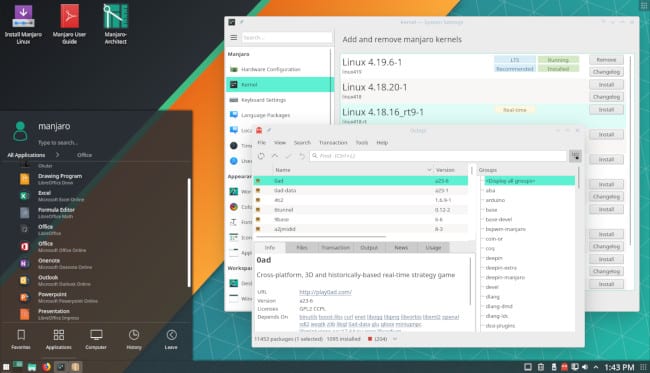The width and height of the screenshot is (650, 373).
Task: Click the launcher search field
Action: pyautogui.click(x=58, y=143)
